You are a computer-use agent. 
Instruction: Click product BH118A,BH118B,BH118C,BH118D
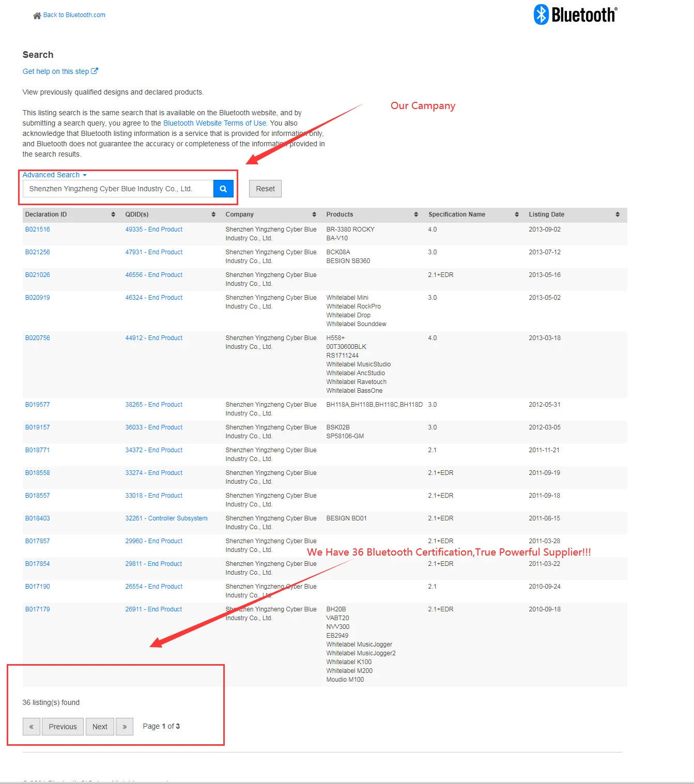(375, 405)
